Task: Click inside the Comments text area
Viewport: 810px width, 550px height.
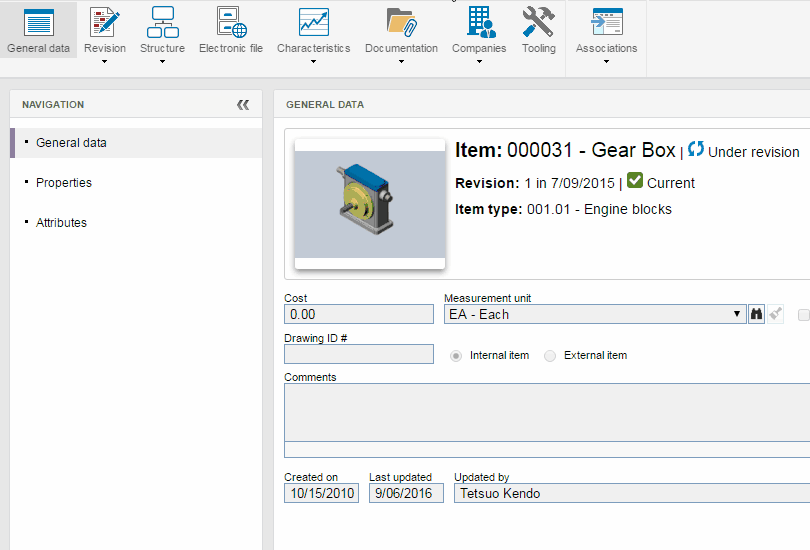Action: 547,412
